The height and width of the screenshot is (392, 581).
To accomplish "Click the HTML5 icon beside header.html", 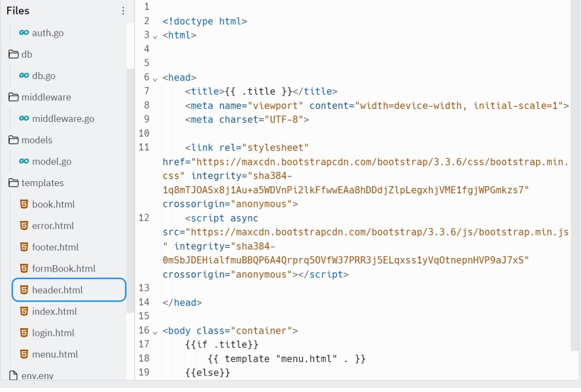I will [24, 290].
